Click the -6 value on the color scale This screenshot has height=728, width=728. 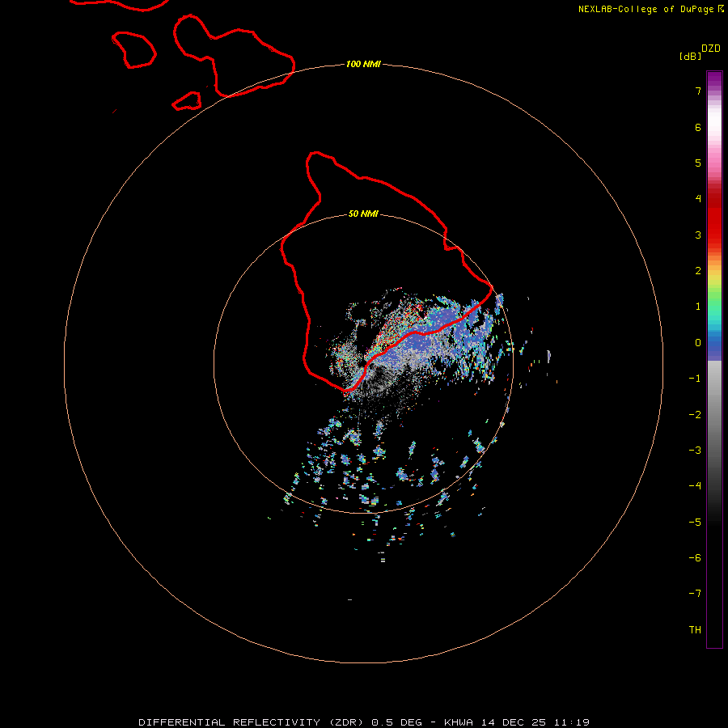695,558
